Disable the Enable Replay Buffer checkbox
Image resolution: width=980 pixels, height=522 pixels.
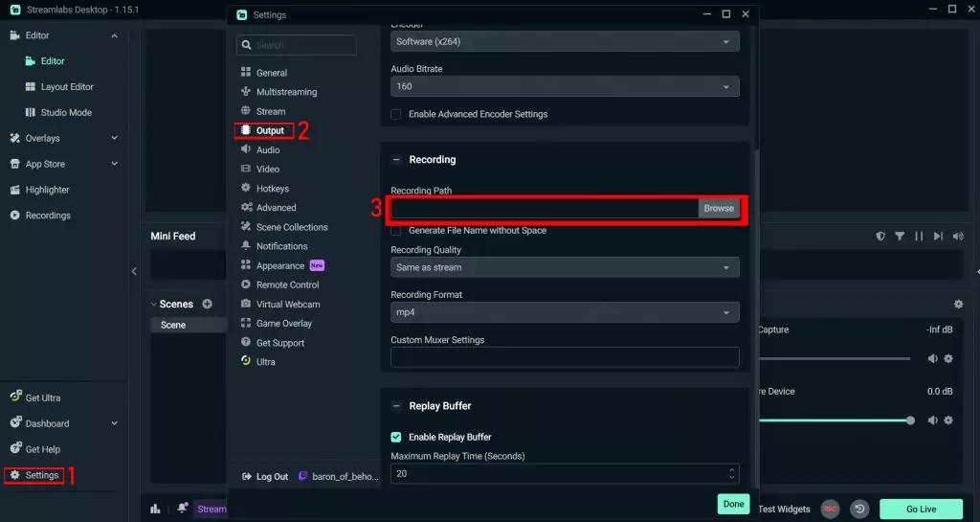[395, 437]
